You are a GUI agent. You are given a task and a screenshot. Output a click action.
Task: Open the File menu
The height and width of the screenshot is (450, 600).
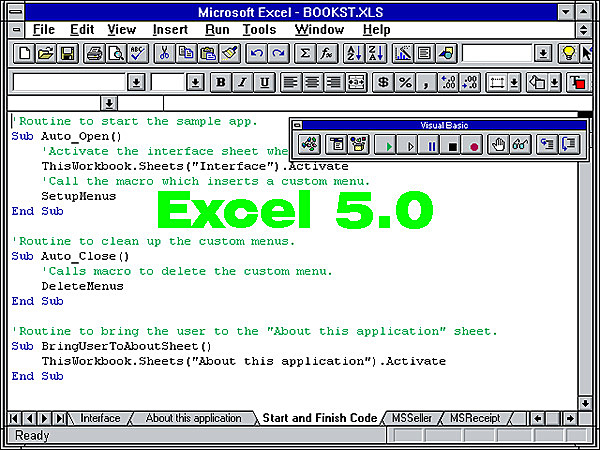44,30
